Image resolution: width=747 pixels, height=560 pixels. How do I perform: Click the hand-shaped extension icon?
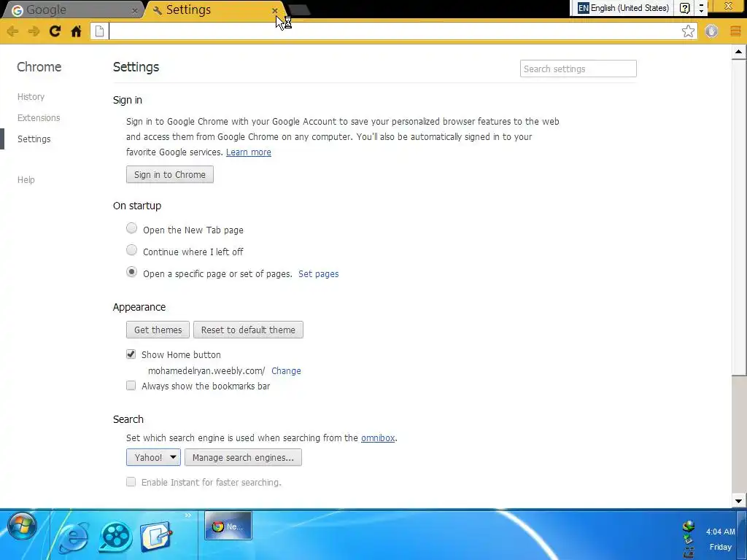coord(712,31)
